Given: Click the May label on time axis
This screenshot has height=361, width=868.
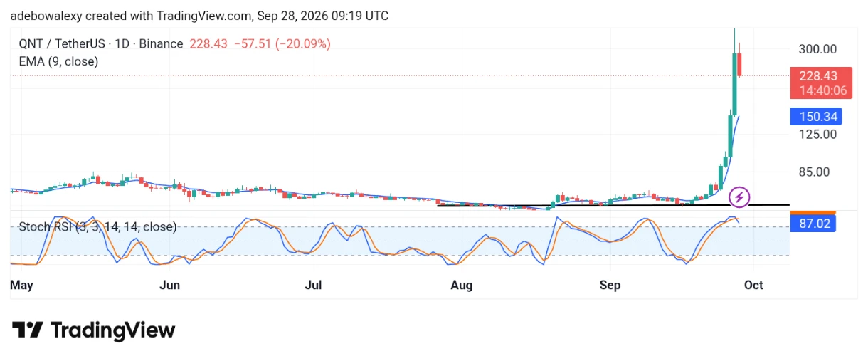Looking at the screenshot, I should pyautogui.click(x=21, y=285).
